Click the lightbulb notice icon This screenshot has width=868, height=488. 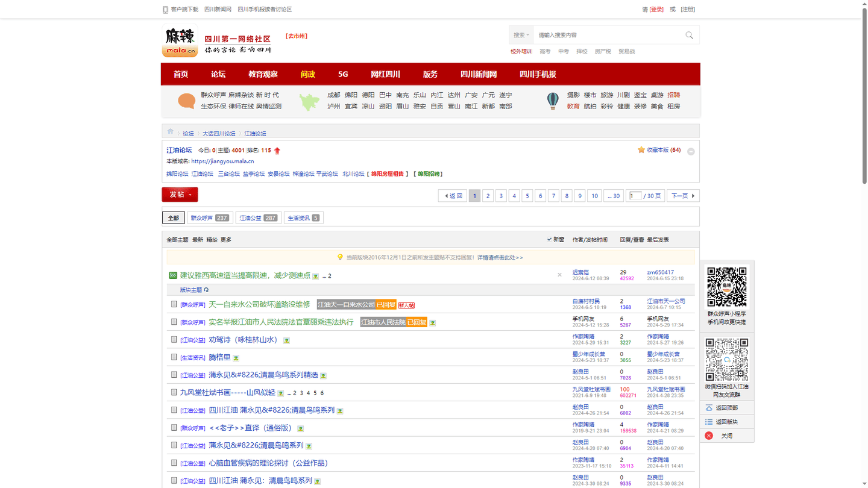(x=340, y=257)
